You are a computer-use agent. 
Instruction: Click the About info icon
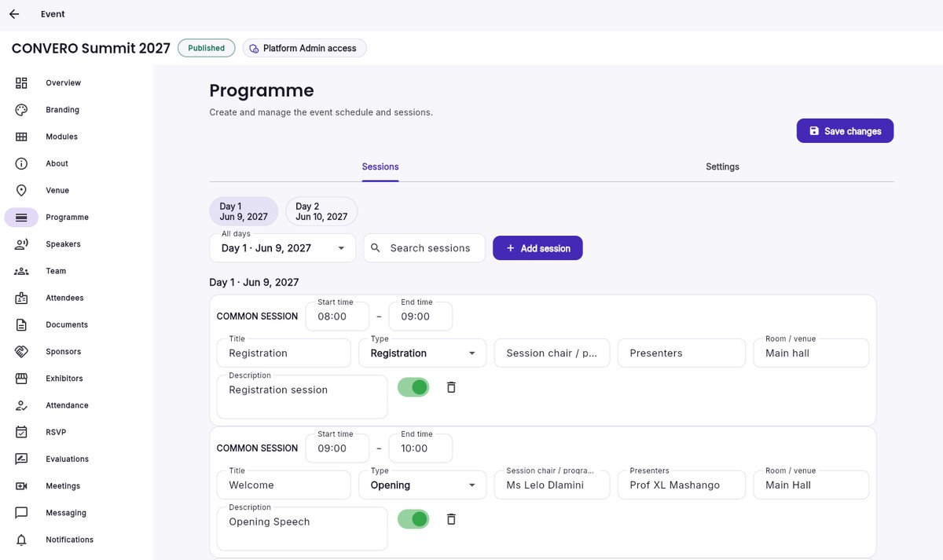coord(21,163)
